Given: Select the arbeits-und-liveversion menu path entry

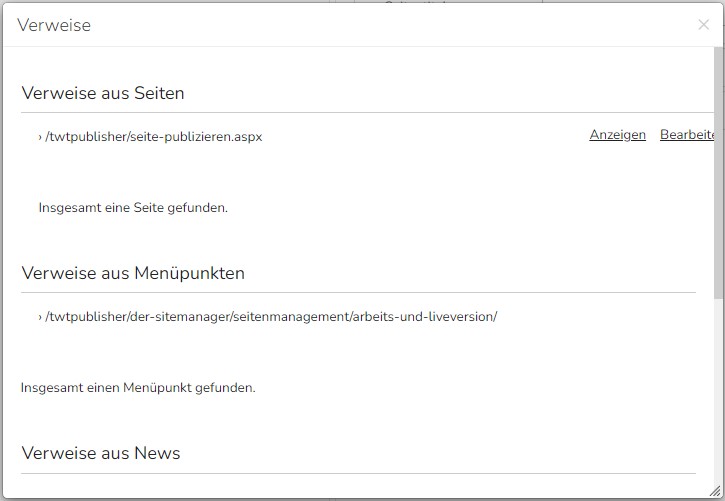Looking at the screenshot, I should [x=271, y=317].
